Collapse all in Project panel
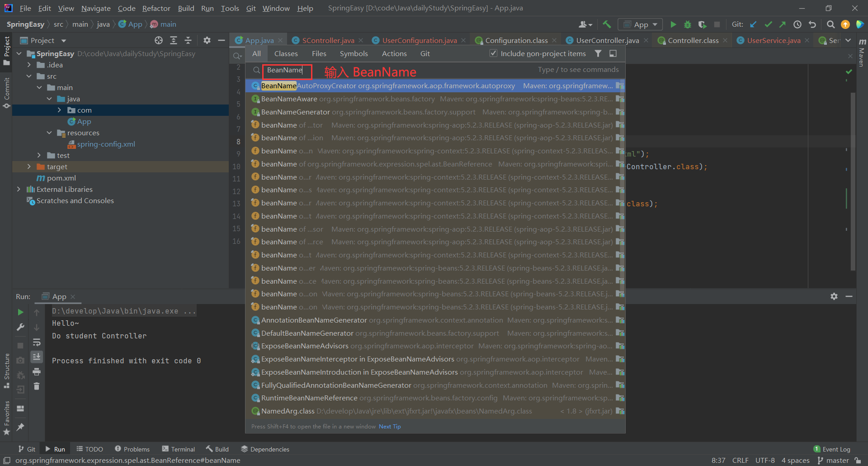 tap(188, 40)
